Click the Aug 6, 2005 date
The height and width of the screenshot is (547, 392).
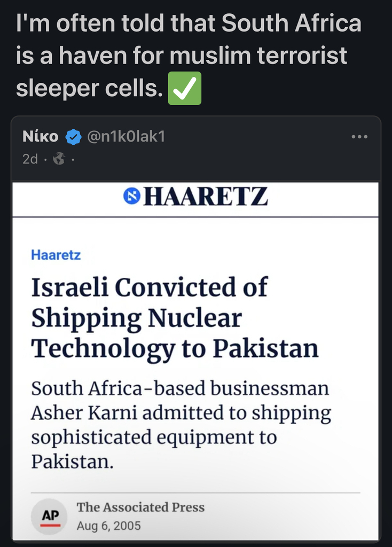[108, 526]
